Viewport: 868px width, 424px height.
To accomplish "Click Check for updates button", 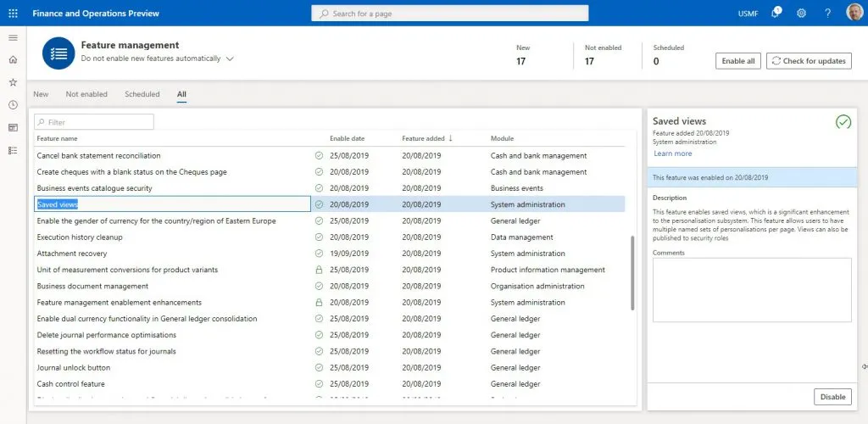I will 809,61.
